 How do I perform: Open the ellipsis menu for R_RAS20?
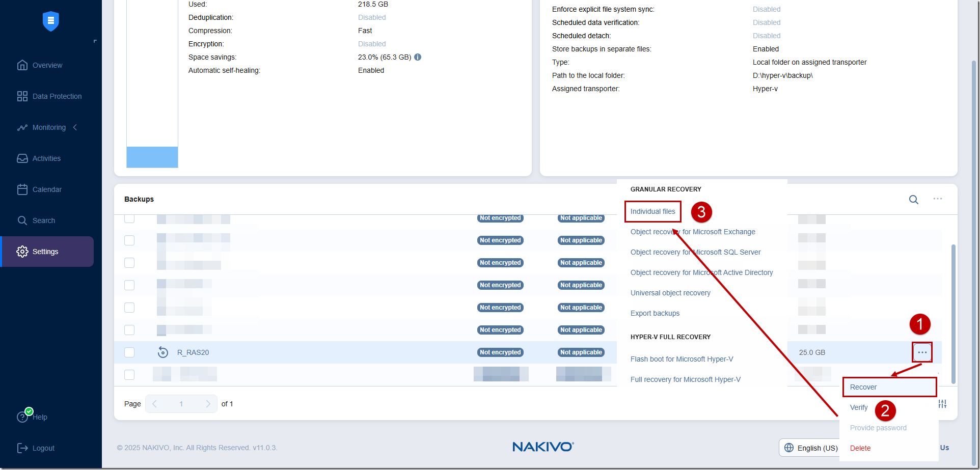922,352
